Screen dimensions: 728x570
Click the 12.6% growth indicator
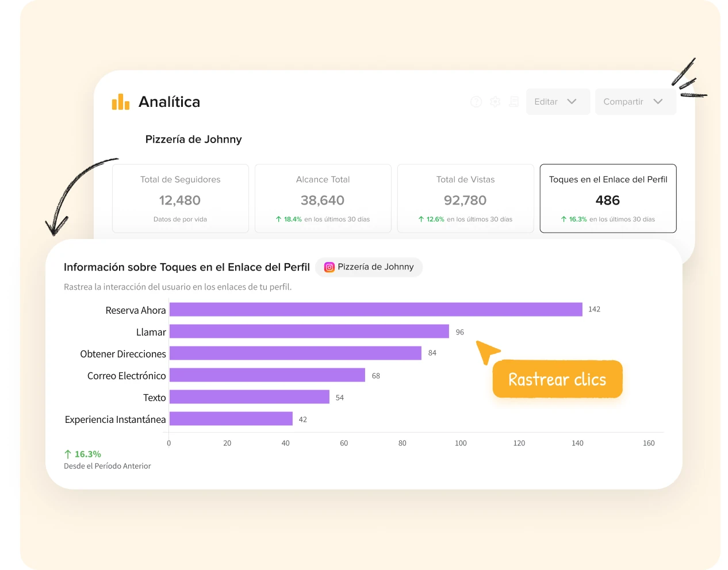point(431,219)
